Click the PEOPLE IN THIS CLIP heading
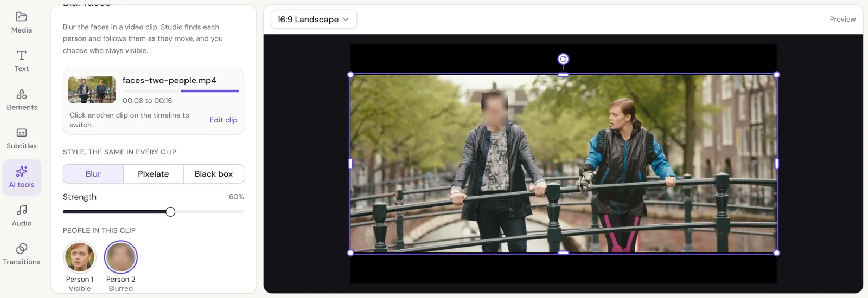The width and height of the screenshot is (868, 298). click(x=99, y=230)
